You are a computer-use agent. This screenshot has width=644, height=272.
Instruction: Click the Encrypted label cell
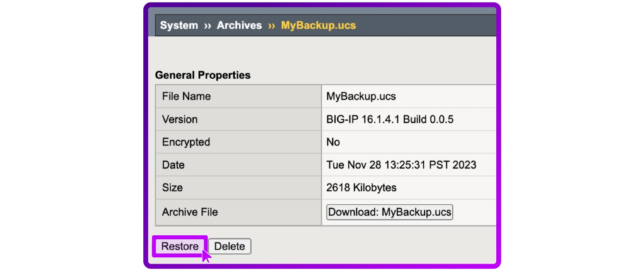tap(238, 142)
